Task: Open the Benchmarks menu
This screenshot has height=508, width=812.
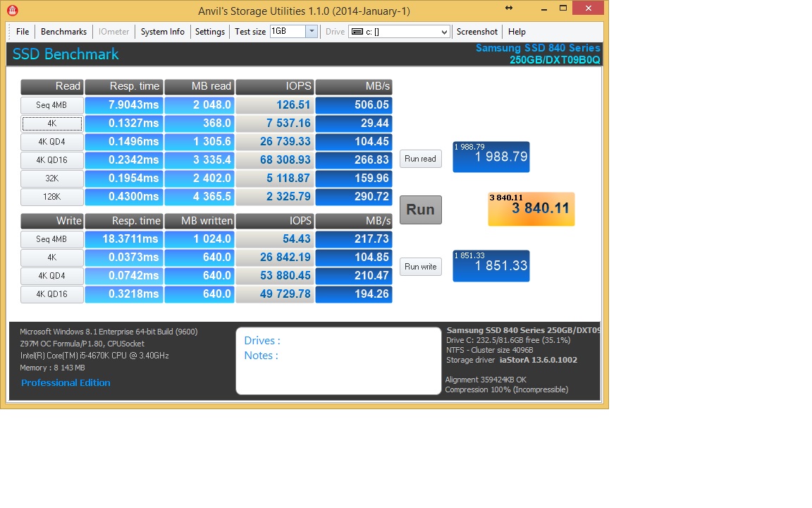Action: [63, 32]
